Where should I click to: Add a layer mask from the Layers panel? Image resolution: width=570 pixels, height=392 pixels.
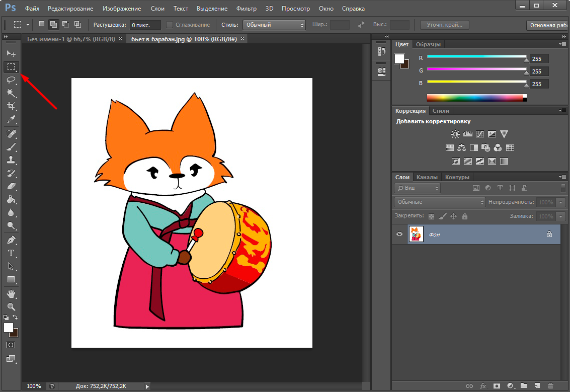coord(497,386)
